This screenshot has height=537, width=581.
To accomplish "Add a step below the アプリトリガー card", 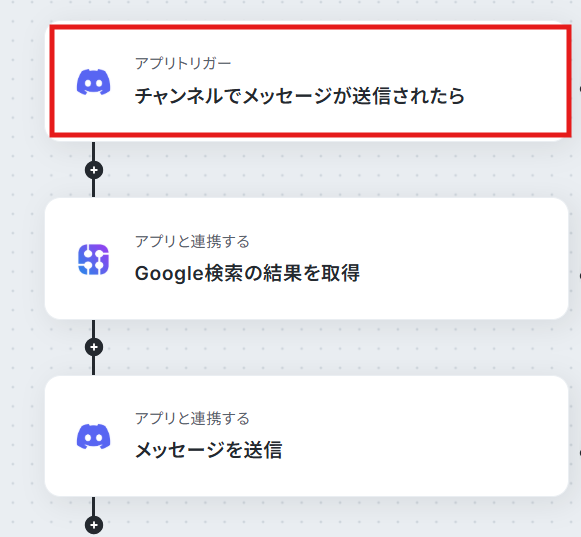I will tap(94, 170).
